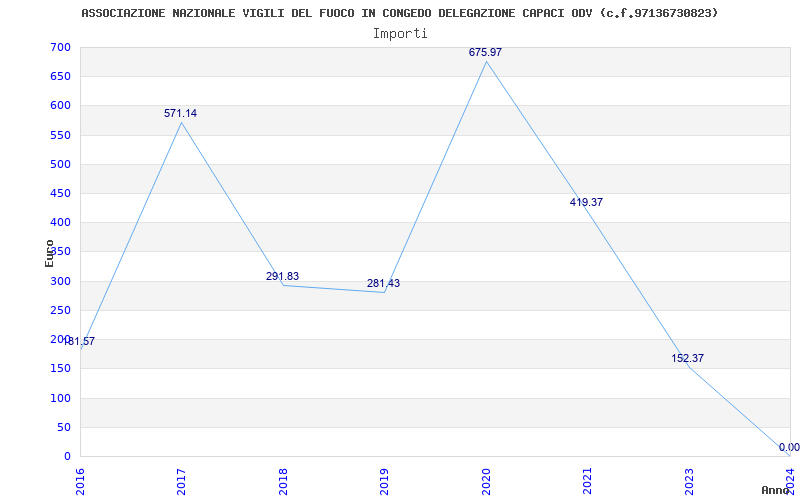This screenshot has height=500, width=800.
Task: Click the 2017 x-axis label
Action: tap(181, 481)
